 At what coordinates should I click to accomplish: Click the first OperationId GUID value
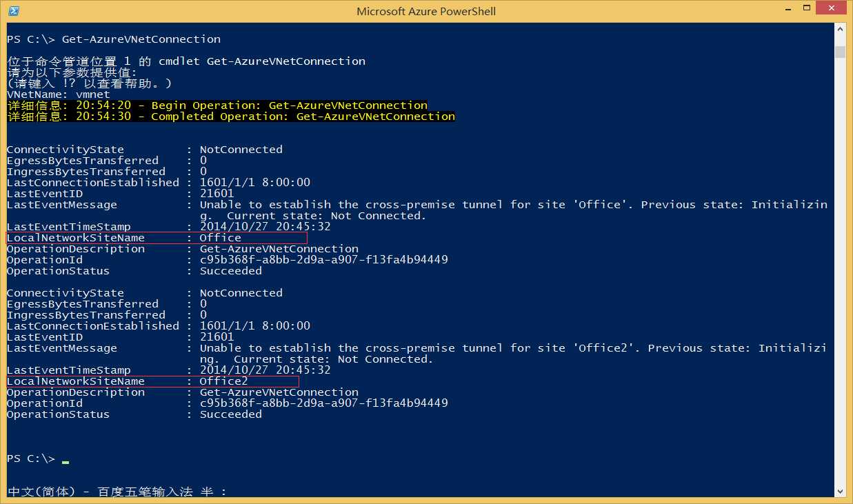(x=324, y=260)
